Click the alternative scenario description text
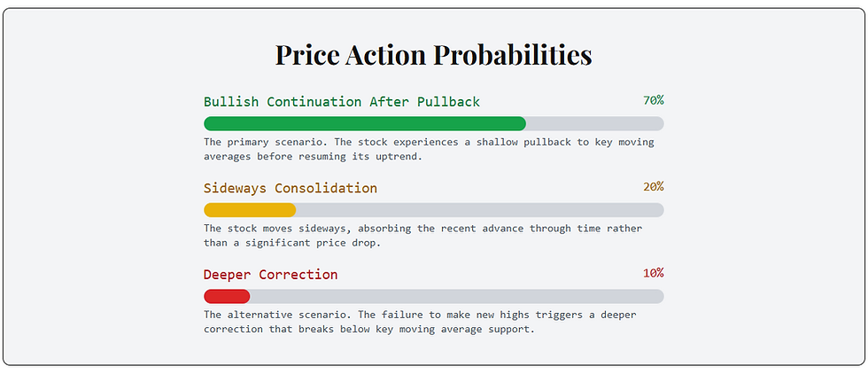The height and width of the screenshot is (374, 868). [x=420, y=322]
